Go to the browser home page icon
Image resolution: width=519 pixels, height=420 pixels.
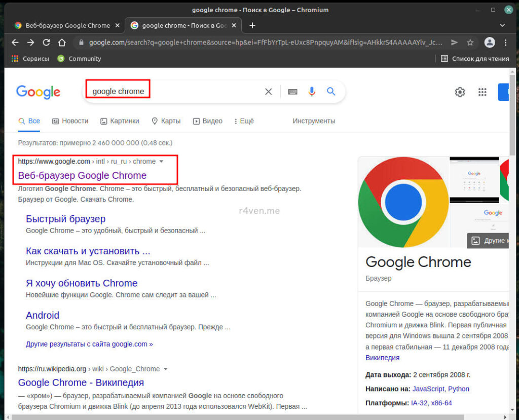tap(62, 43)
